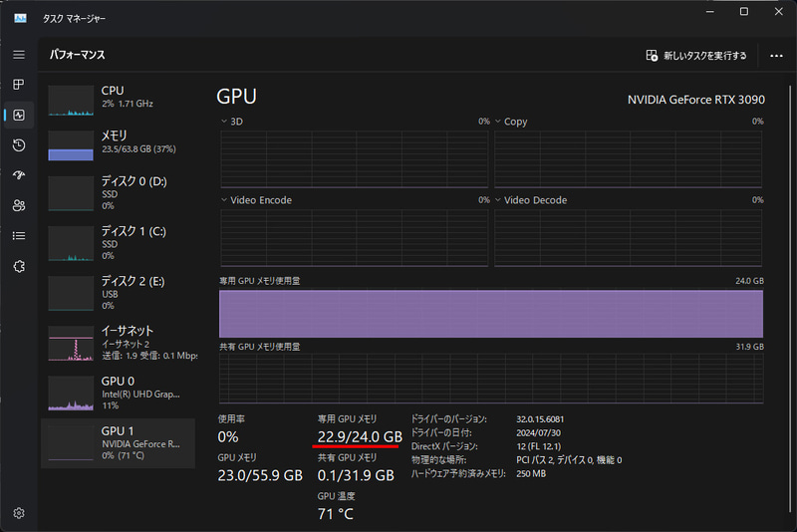Viewport: 797px width, 532px height.
Task: Select GPU 1 NVIDIA GeForce item
Action: (x=118, y=443)
